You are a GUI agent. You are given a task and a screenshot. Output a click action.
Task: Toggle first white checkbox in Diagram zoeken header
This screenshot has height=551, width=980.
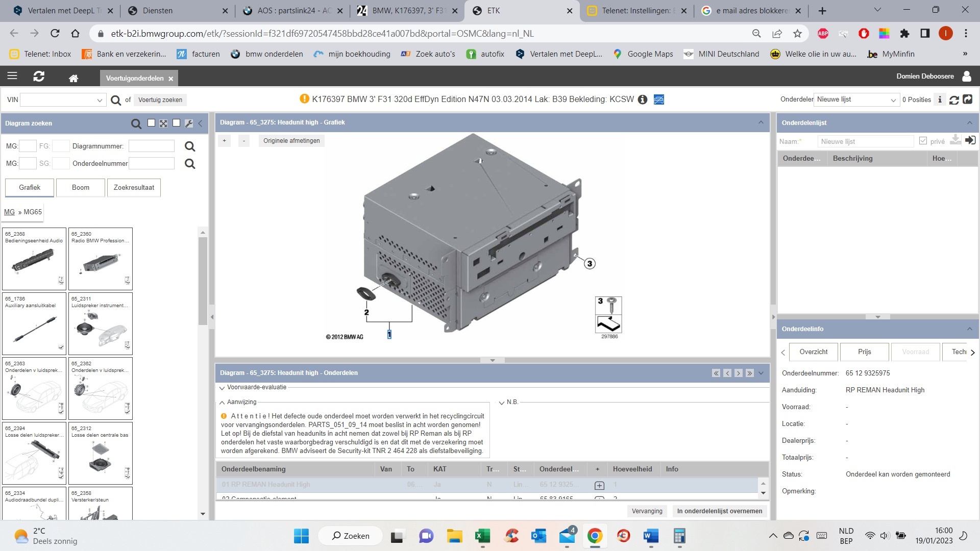[x=151, y=123]
